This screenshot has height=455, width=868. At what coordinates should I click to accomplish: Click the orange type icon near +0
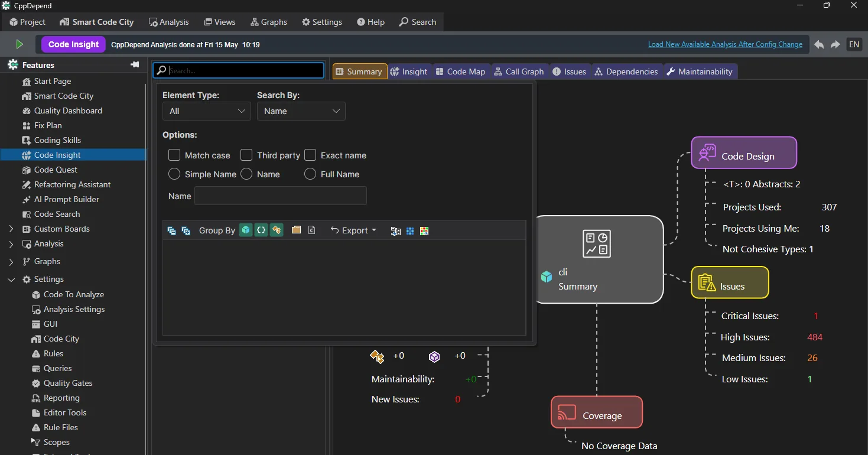tap(376, 356)
